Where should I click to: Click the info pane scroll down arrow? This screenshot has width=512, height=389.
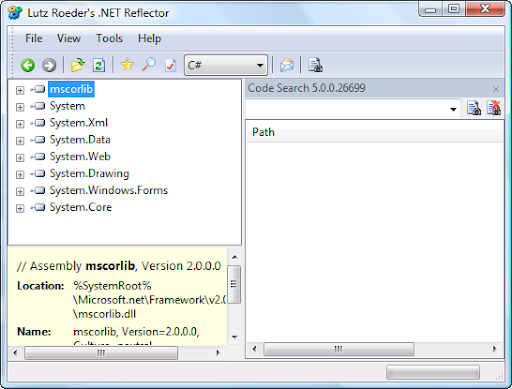[x=234, y=337]
